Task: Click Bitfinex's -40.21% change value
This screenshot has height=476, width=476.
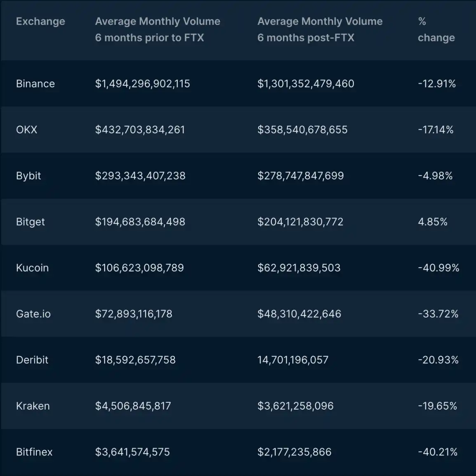Action: 438,452
